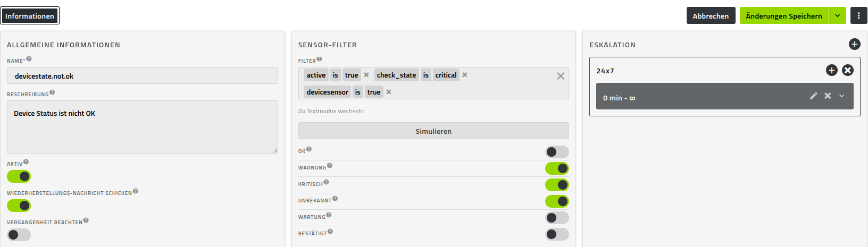Remove the devicesensor is true filter

(x=389, y=92)
